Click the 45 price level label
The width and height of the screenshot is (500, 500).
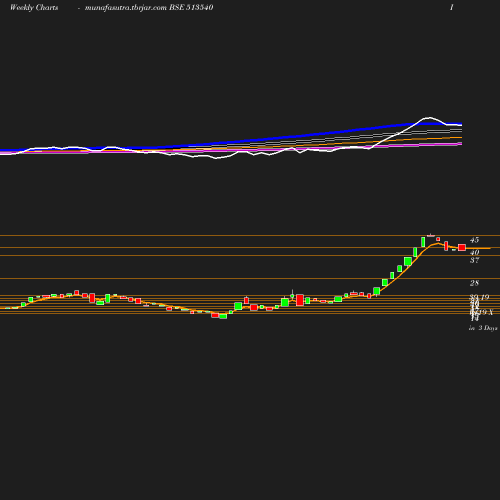click(474, 240)
